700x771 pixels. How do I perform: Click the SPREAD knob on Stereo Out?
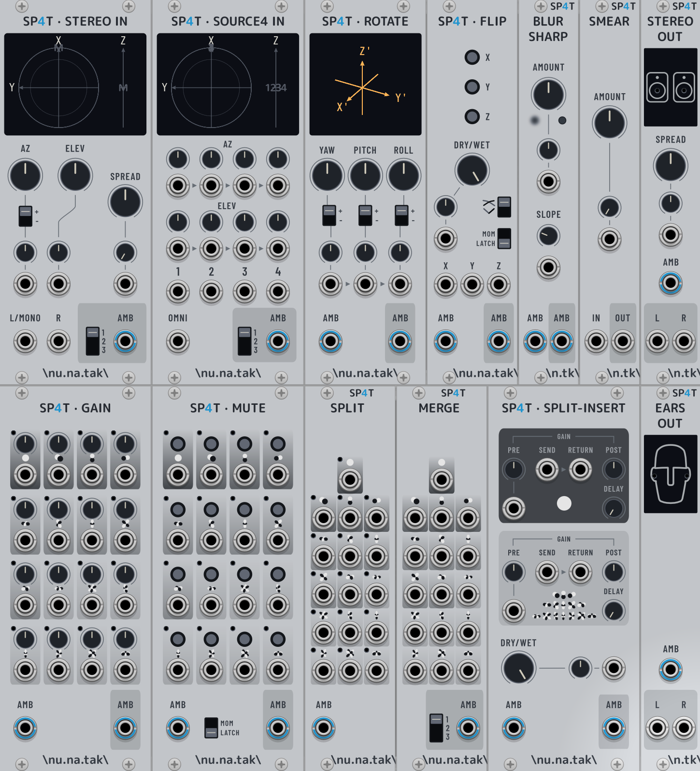pos(671,165)
